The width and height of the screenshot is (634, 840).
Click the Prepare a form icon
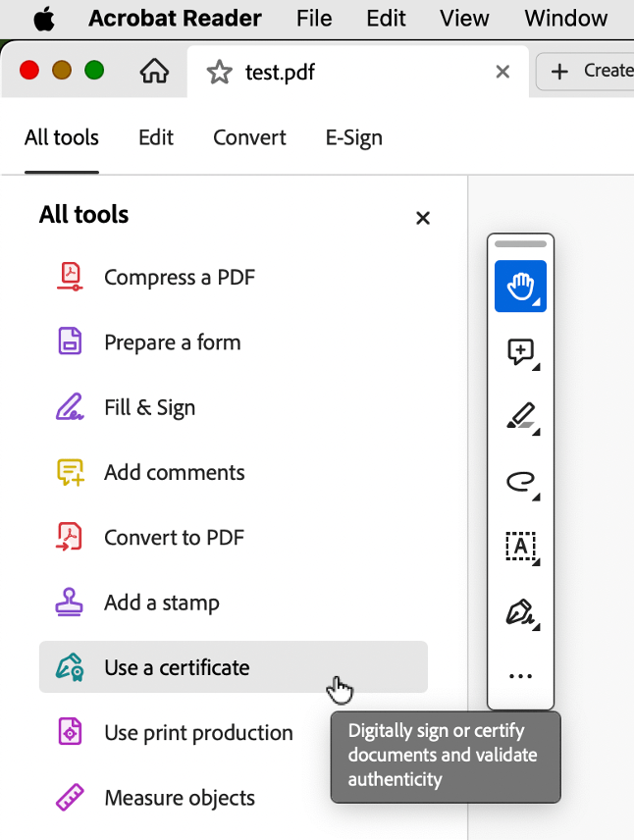[x=71, y=341]
